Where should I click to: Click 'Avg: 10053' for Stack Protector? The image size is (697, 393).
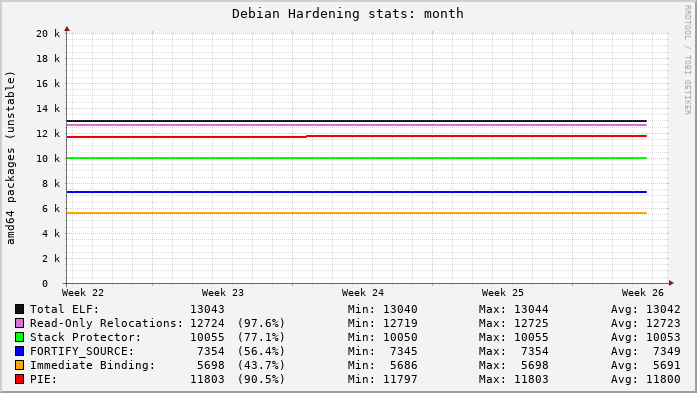645,337
